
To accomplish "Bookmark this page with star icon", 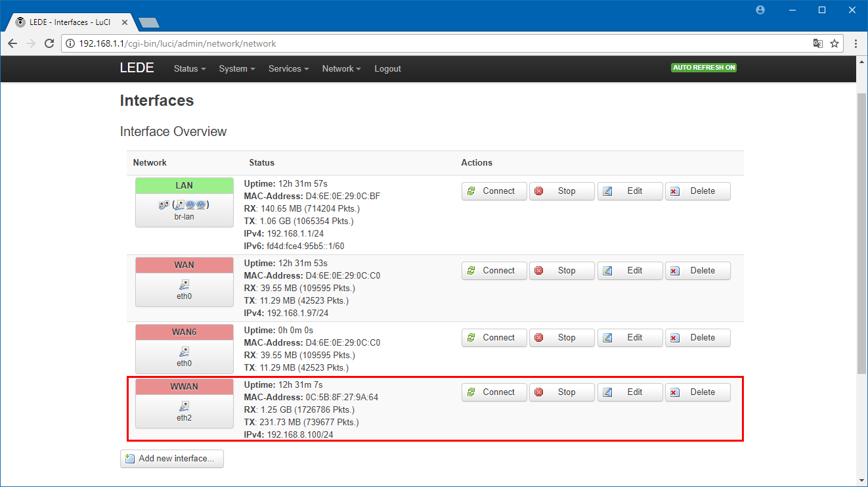I will click(835, 43).
